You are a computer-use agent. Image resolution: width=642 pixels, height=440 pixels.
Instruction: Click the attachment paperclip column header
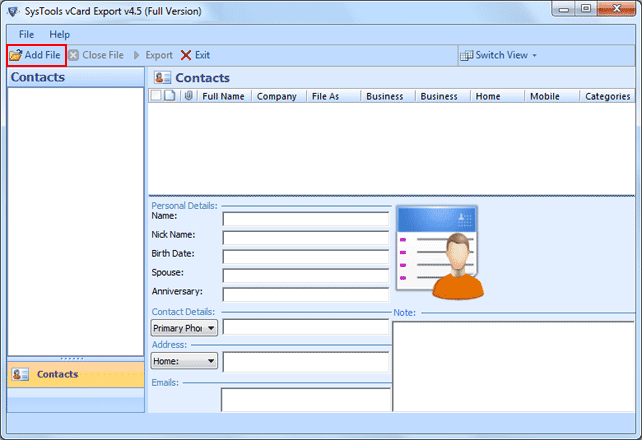[x=188, y=96]
